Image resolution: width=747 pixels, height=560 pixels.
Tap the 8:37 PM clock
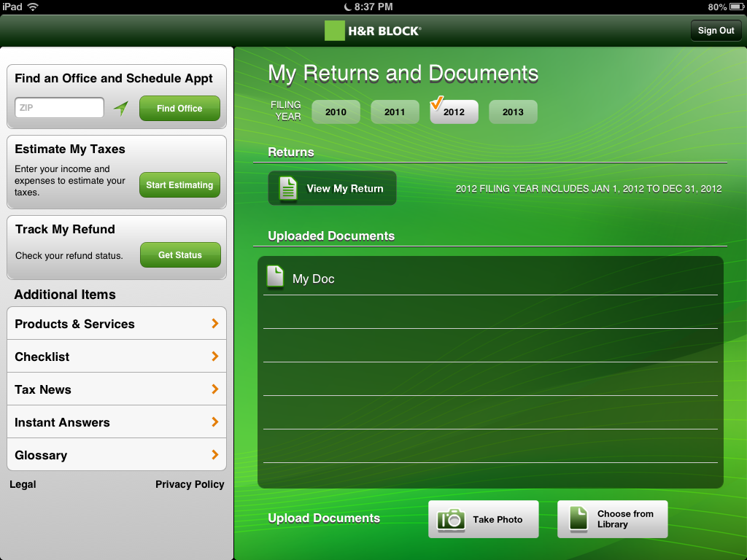(x=373, y=7)
